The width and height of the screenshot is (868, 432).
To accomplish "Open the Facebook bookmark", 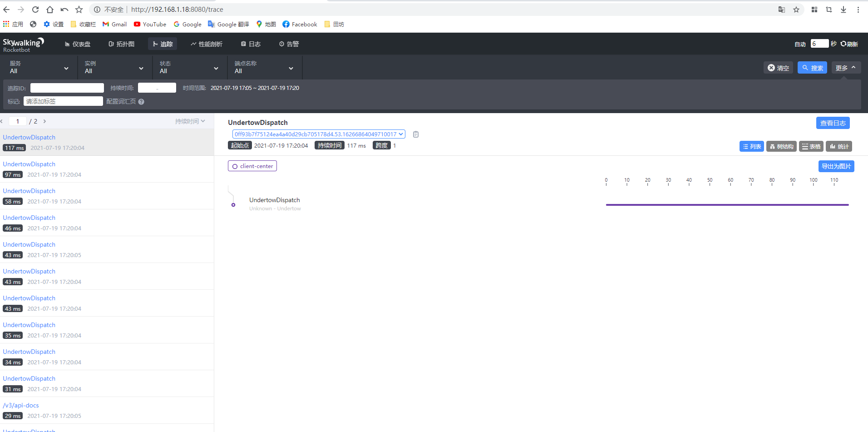I will point(300,24).
